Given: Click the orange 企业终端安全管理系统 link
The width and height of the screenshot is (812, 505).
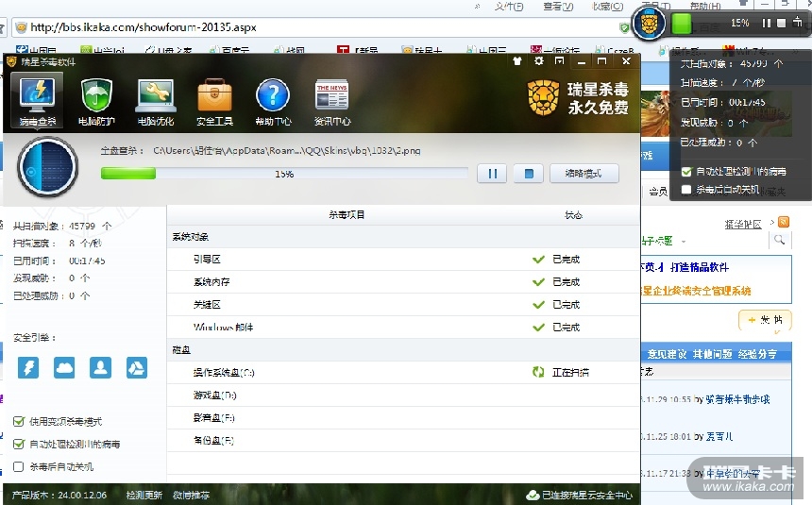Looking at the screenshot, I should coord(696,291).
